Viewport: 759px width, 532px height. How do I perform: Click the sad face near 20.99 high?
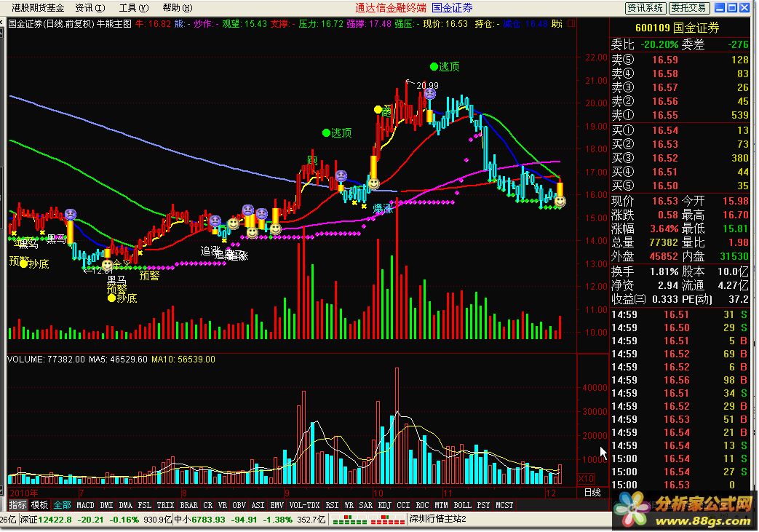pyautogui.click(x=429, y=93)
